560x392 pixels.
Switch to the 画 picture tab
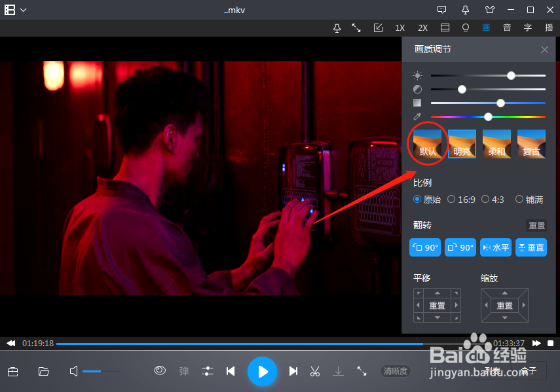click(x=486, y=28)
